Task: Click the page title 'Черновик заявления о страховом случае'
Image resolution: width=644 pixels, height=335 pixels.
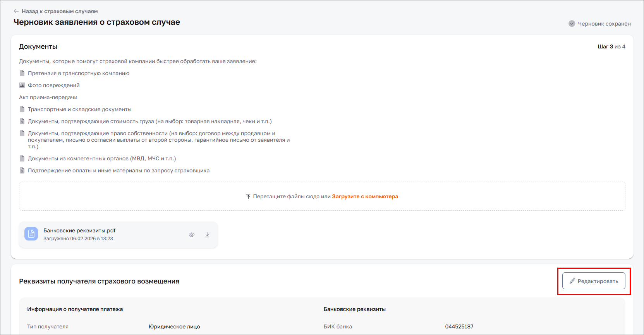Action: tap(97, 22)
